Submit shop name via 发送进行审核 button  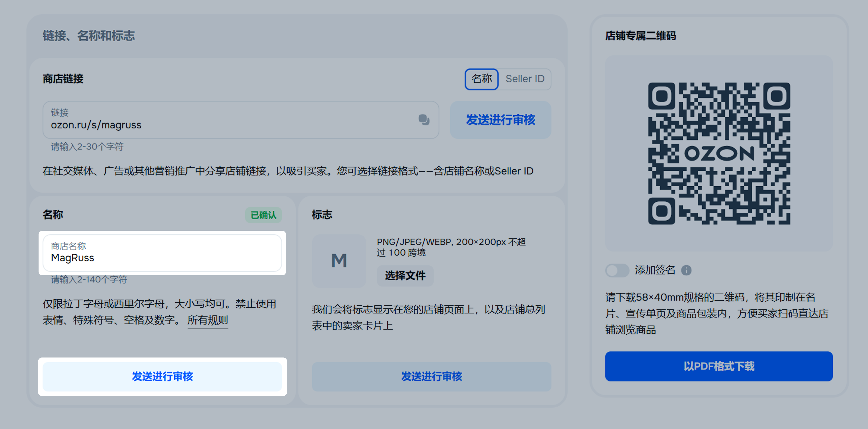click(x=162, y=377)
